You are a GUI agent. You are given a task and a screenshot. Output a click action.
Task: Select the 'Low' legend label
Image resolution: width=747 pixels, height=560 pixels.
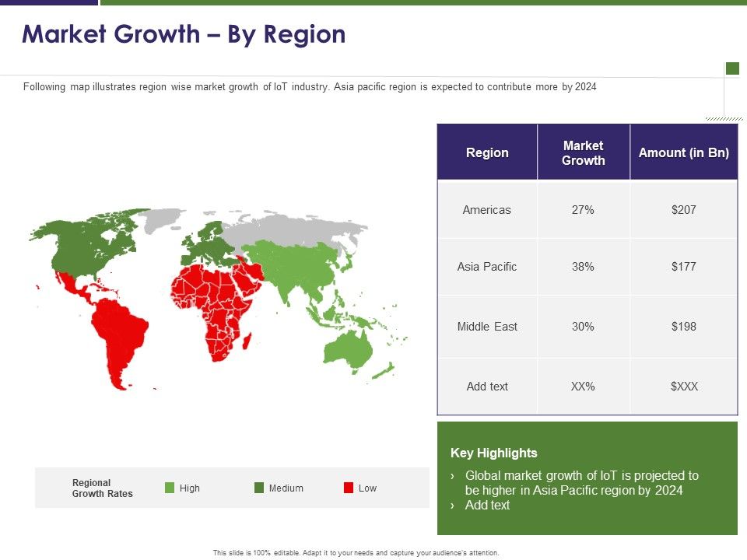[x=367, y=488]
